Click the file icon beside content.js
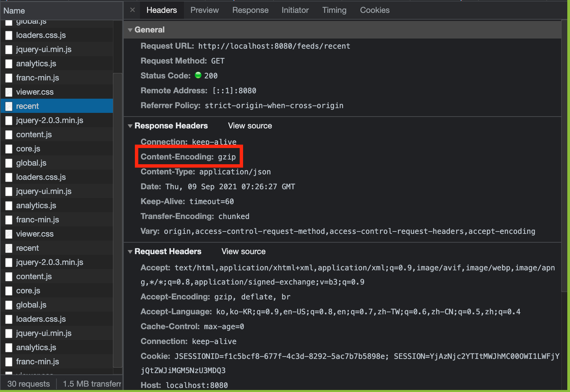The width and height of the screenshot is (570, 392). click(9, 134)
